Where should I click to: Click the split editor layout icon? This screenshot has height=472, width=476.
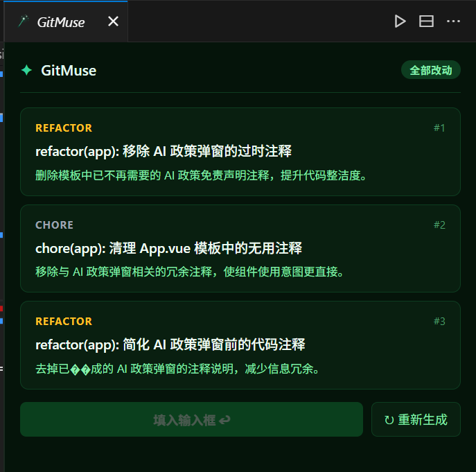[x=426, y=21]
